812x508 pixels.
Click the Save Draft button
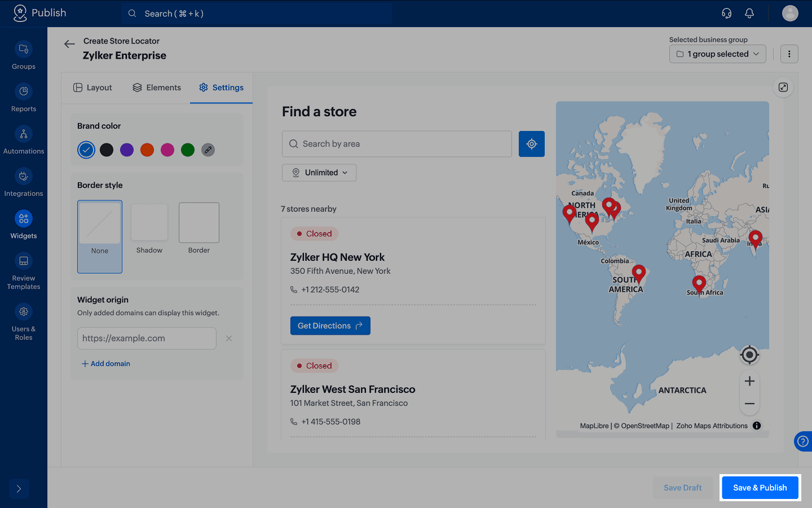pos(683,488)
